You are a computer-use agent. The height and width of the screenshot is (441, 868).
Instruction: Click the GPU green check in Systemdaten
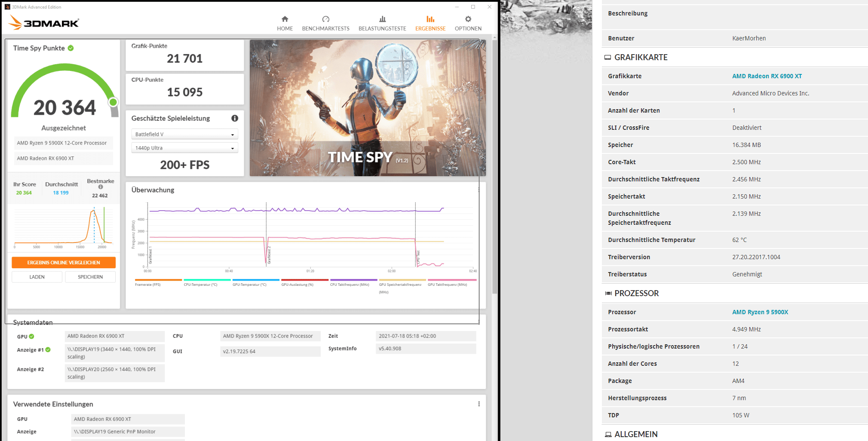(x=31, y=337)
